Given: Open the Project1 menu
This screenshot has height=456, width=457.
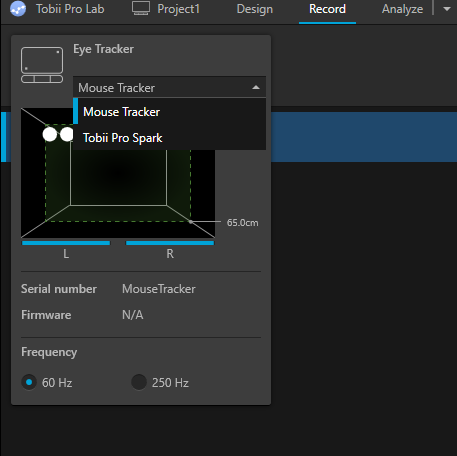Looking at the screenshot, I should tap(178, 9).
